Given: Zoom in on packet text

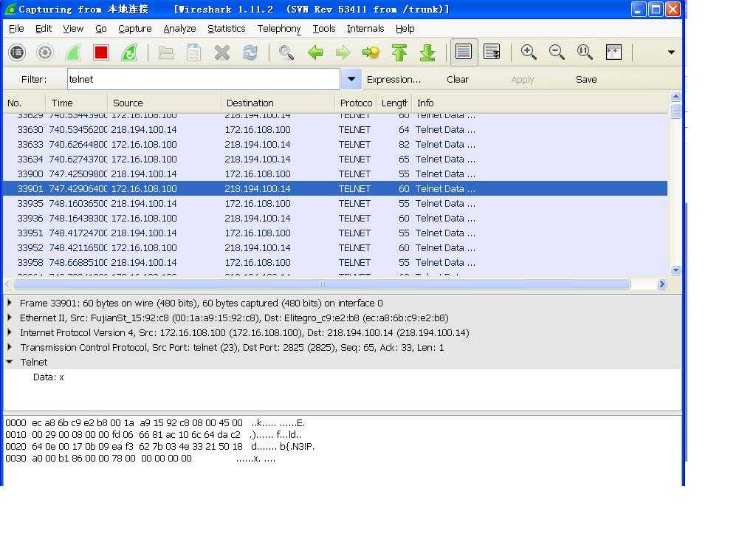Looking at the screenshot, I should coord(529,52).
